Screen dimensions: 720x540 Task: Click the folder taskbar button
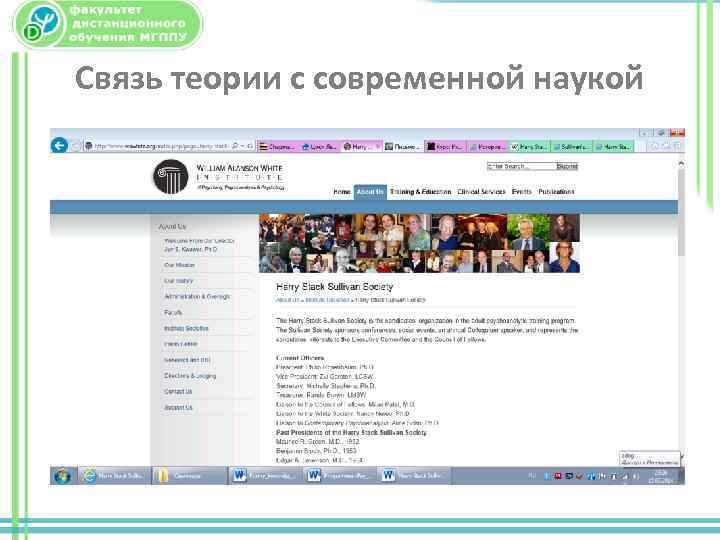pos(190,476)
